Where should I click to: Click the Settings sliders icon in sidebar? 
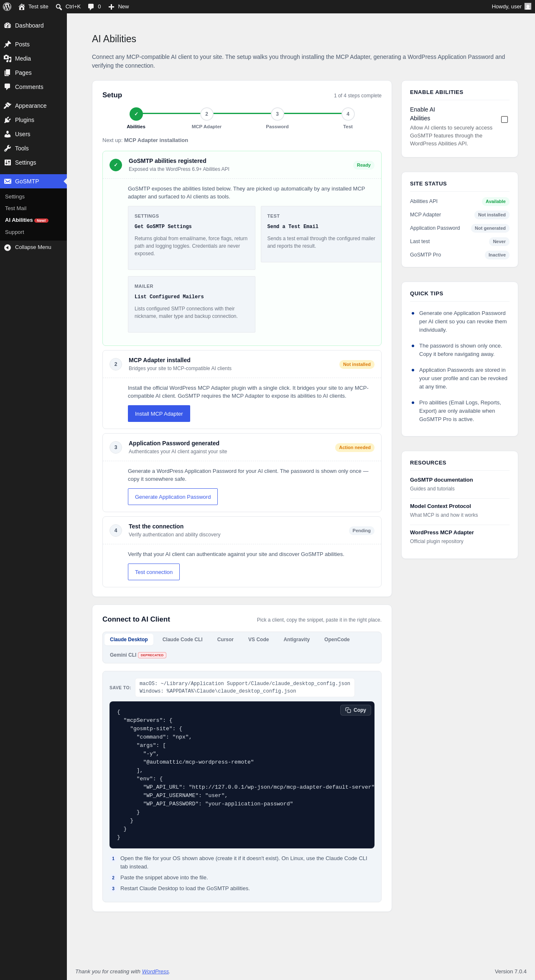8,162
